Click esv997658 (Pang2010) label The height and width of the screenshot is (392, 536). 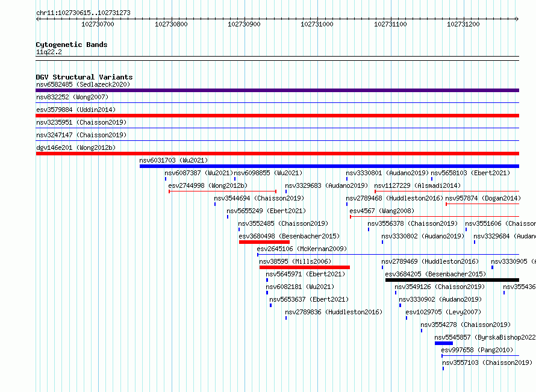(x=477, y=350)
